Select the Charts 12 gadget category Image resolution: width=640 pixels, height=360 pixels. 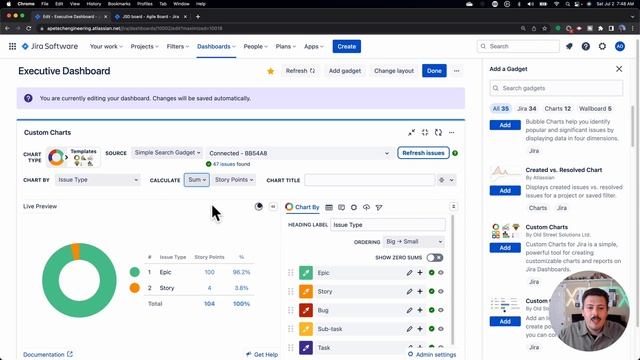tap(558, 109)
